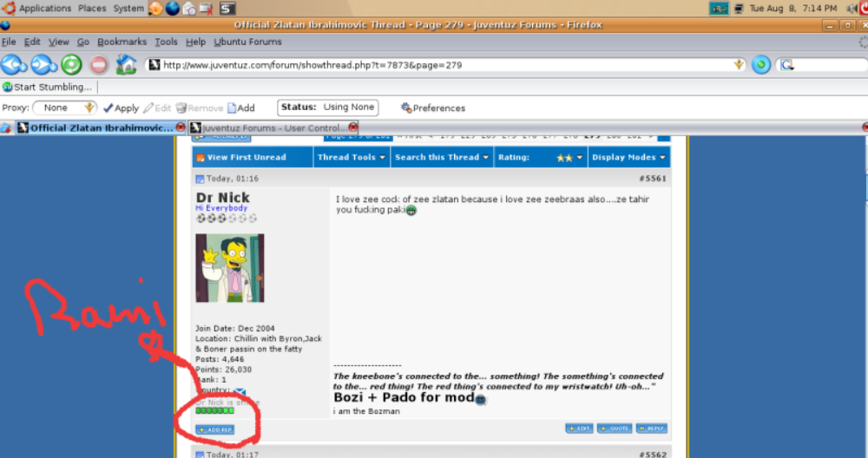Launch the black S application icon in panel

click(x=227, y=9)
